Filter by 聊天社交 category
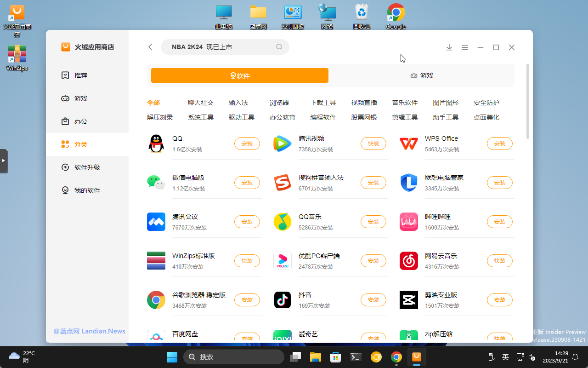 point(201,103)
